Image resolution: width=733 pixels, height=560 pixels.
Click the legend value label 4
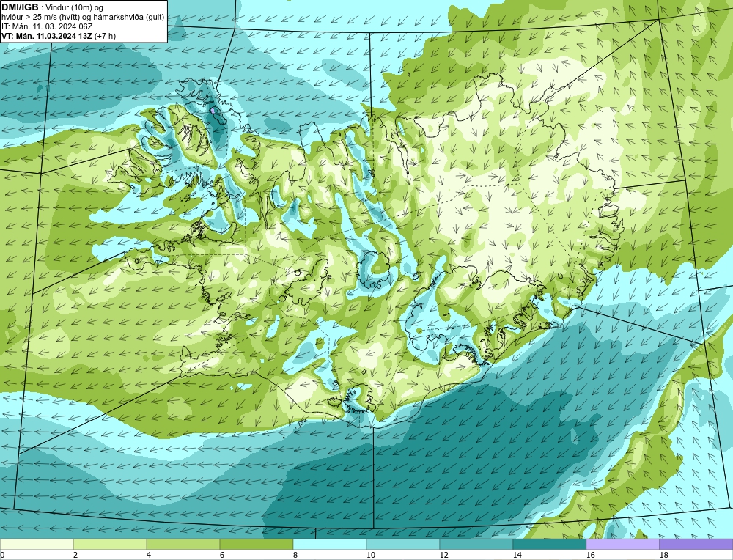[x=149, y=555]
